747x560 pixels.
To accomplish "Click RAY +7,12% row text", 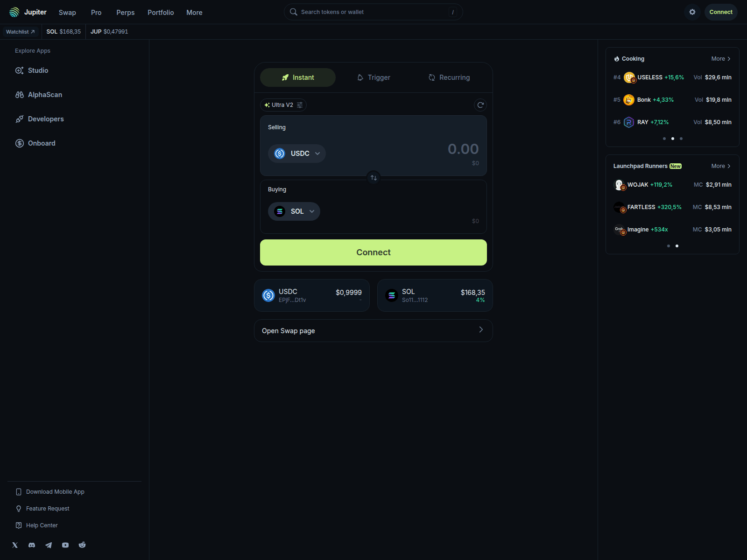I will pos(653,122).
